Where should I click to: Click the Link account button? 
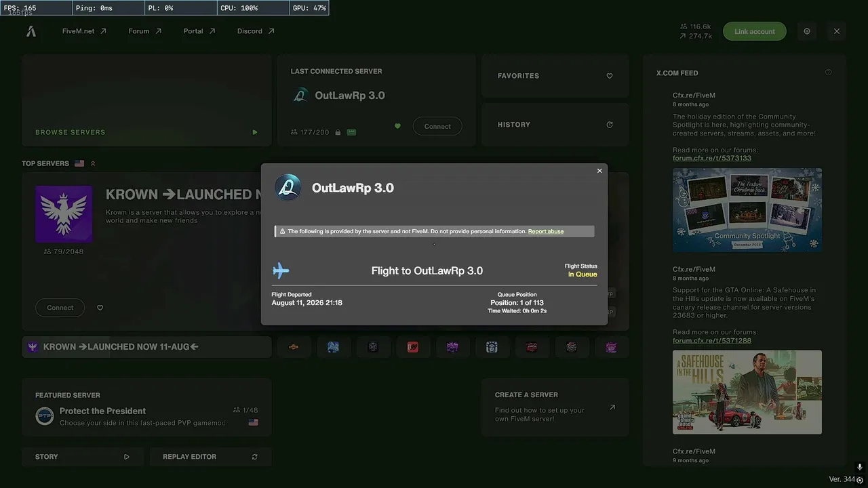tap(754, 31)
